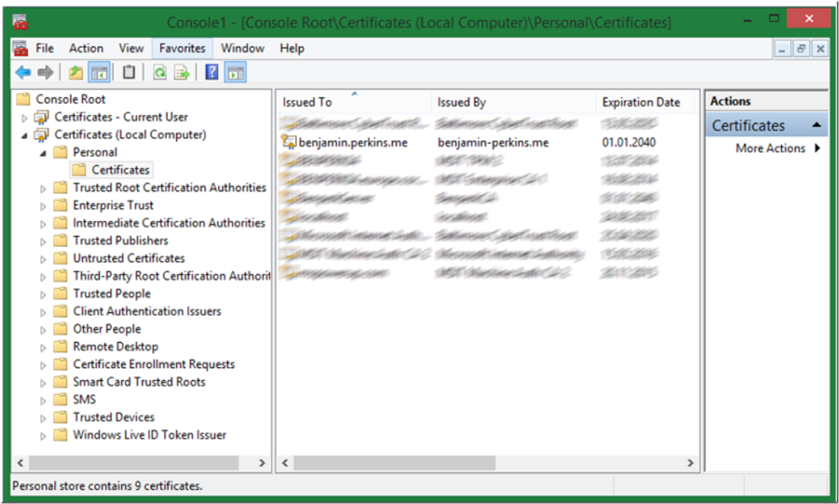Open the View menu
This screenshot has width=839, height=504.
coord(131,48)
